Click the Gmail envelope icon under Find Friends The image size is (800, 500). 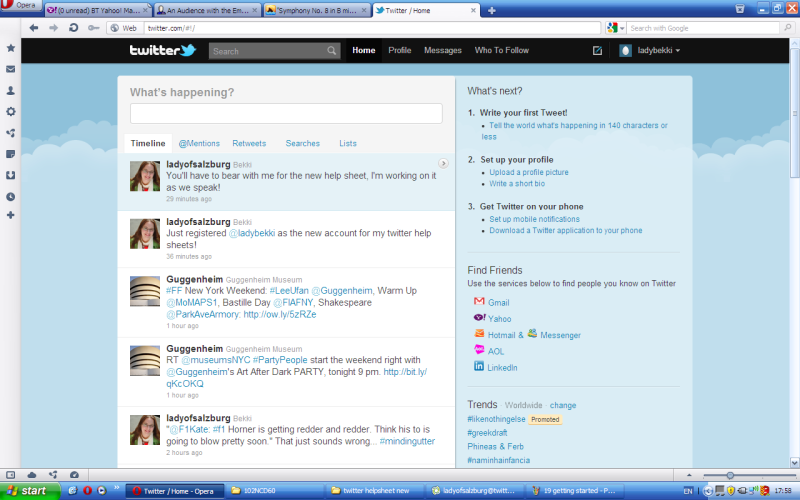click(479, 301)
